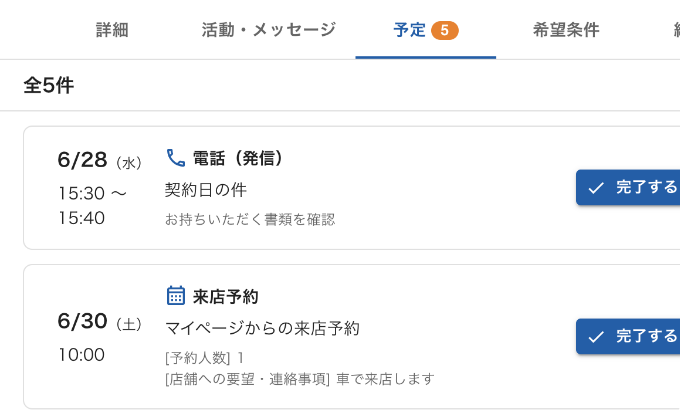Mark the 6/28 phone call as 完了する
The image size is (680, 420).
coord(628,187)
